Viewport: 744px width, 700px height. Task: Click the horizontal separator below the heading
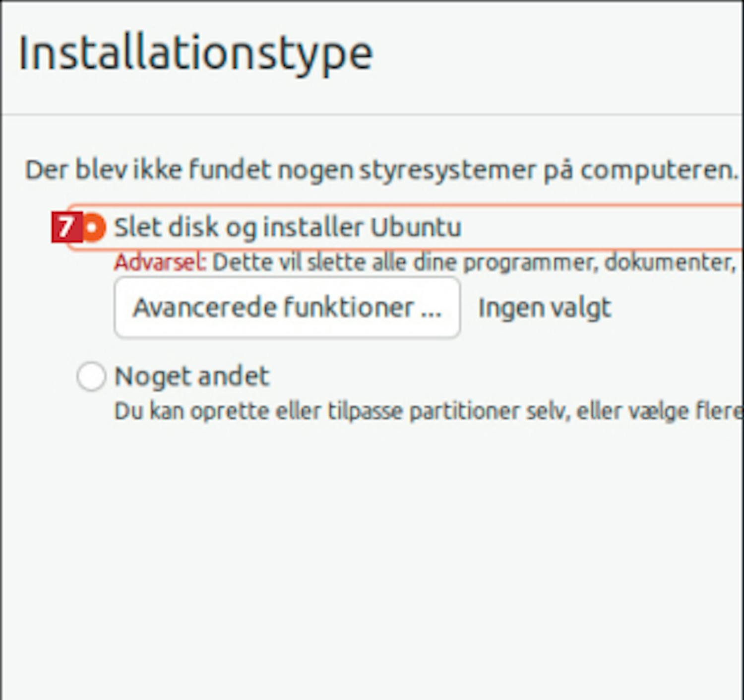[372, 115]
